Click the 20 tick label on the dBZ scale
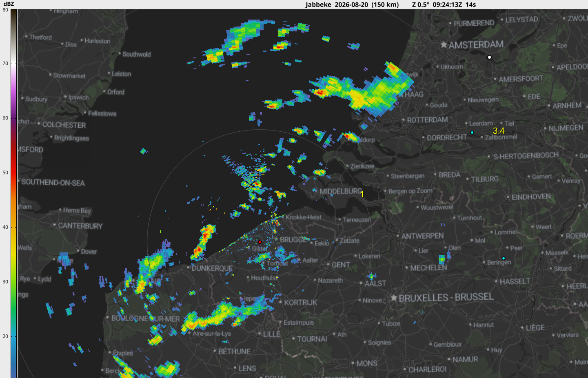 (x=5, y=336)
